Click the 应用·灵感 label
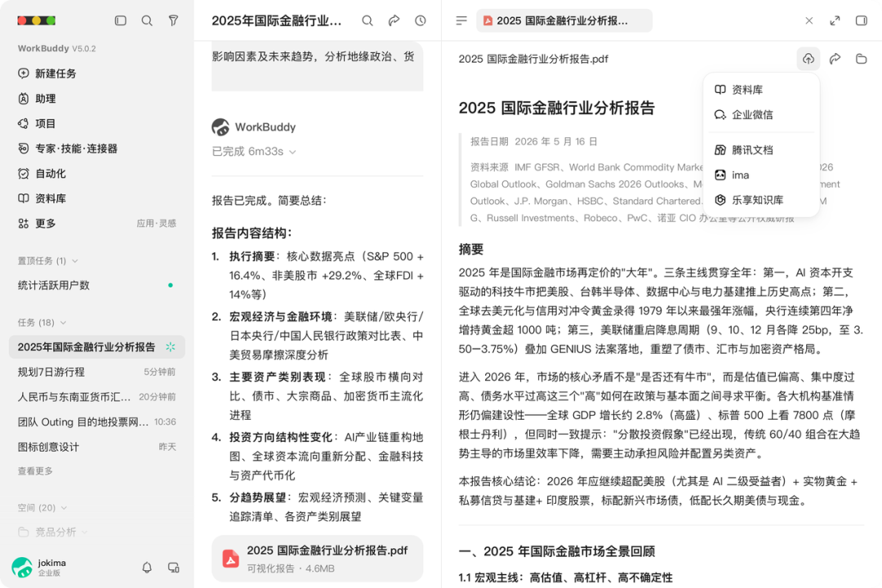The width and height of the screenshot is (882, 588). pyautogui.click(x=156, y=224)
